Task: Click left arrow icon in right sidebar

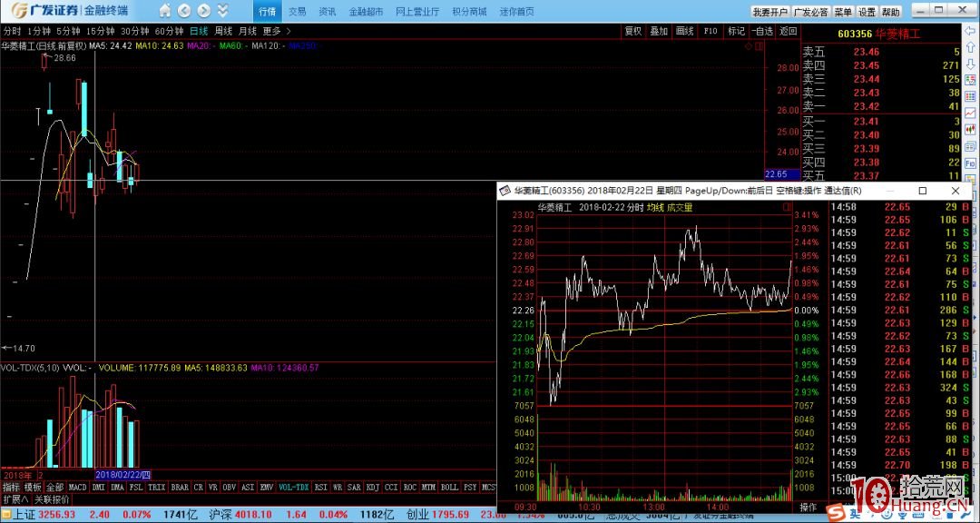Action: coord(970,32)
